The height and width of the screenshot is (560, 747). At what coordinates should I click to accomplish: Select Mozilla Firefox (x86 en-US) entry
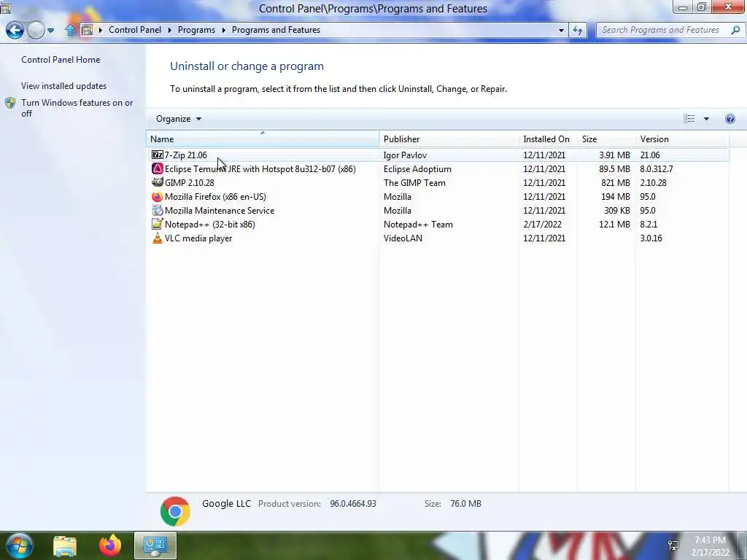438,197
